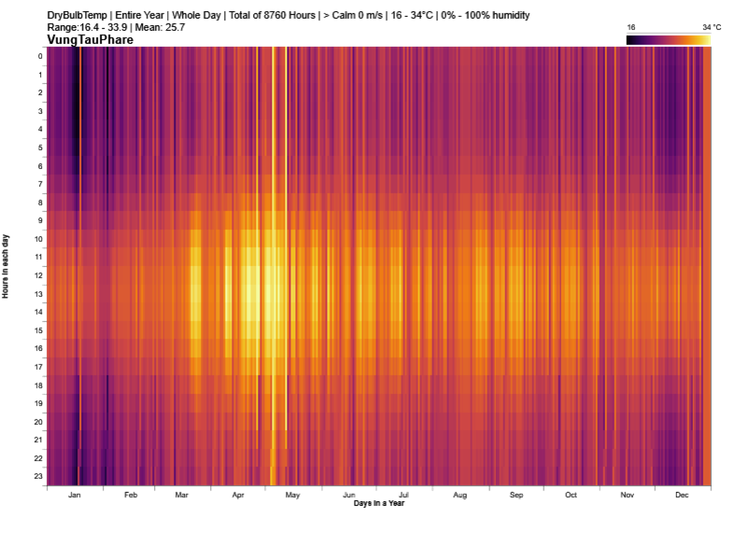The image size is (748, 560).
Task: Click the Sep month label
Action: [516, 495]
